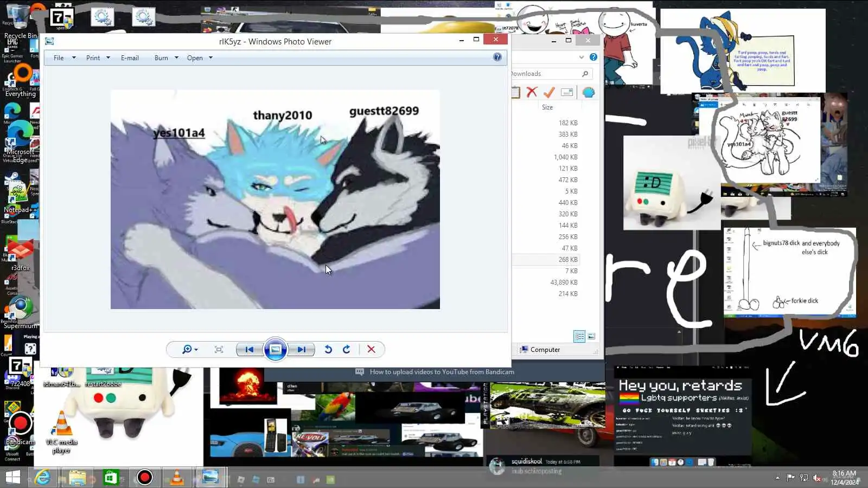This screenshot has width=868, height=488.
Task: Rotate the photo clockwise
Action: pyautogui.click(x=347, y=350)
